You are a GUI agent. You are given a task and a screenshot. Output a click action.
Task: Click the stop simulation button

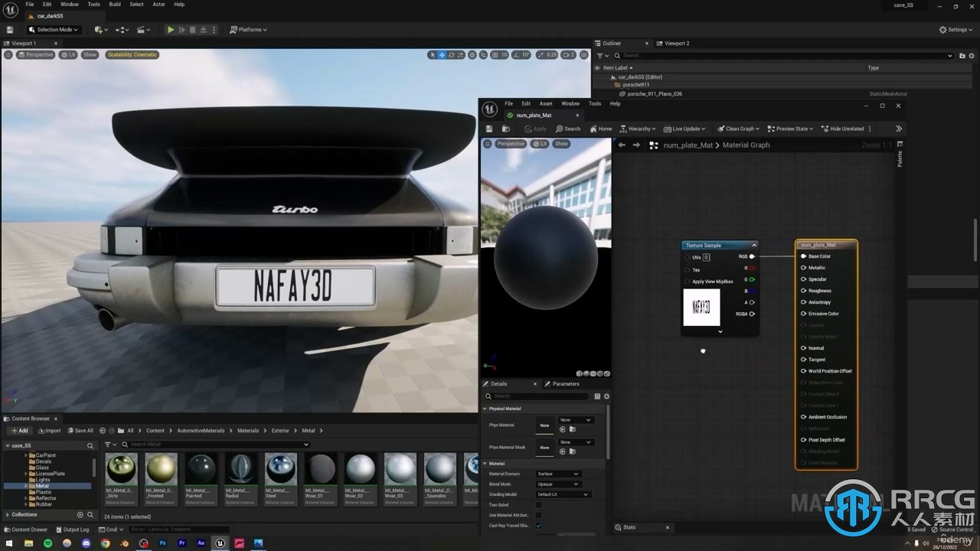[x=193, y=30]
